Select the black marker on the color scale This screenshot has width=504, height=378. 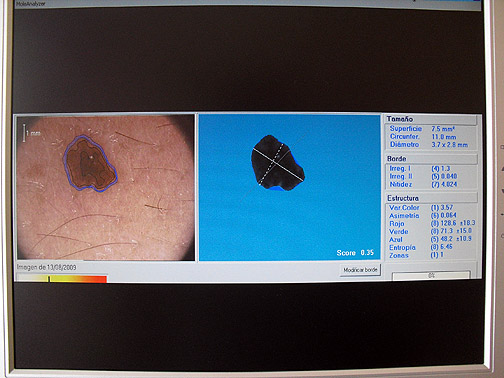[x=49, y=279]
